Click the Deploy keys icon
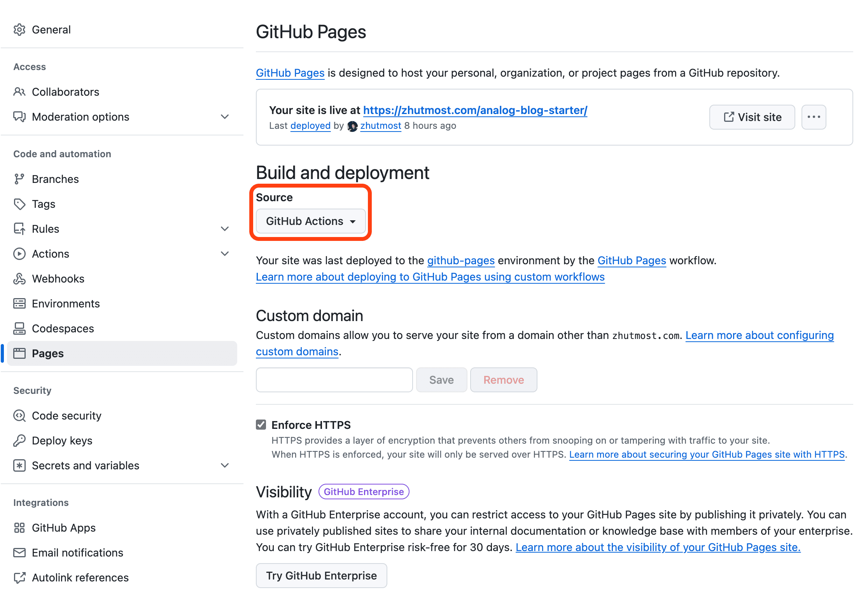This screenshot has width=868, height=604. 20,440
